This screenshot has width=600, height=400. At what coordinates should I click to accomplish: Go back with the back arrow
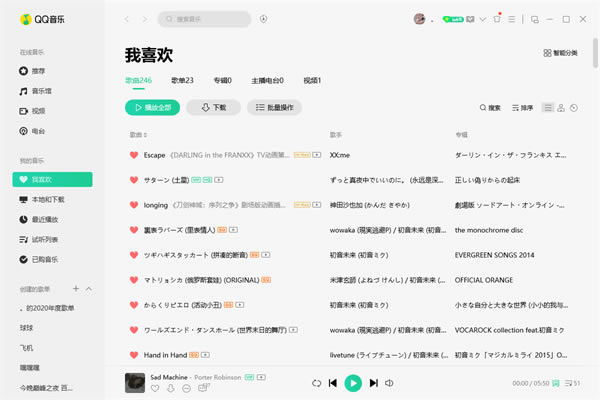[127, 19]
